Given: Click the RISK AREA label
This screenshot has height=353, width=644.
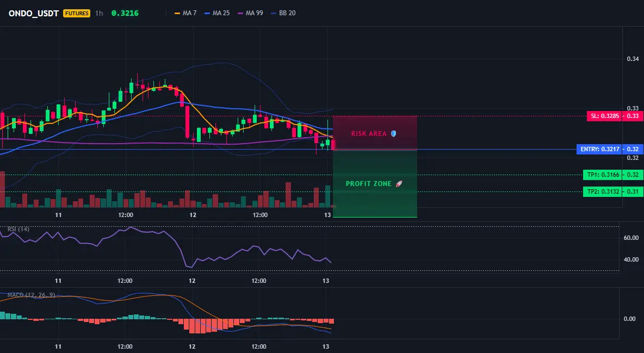Looking at the screenshot, I should (369, 134).
